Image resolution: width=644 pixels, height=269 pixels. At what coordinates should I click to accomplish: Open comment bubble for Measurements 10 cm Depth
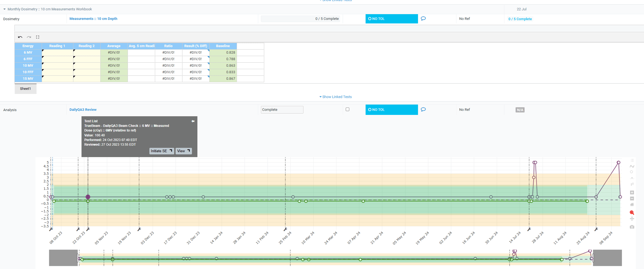[423, 19]
